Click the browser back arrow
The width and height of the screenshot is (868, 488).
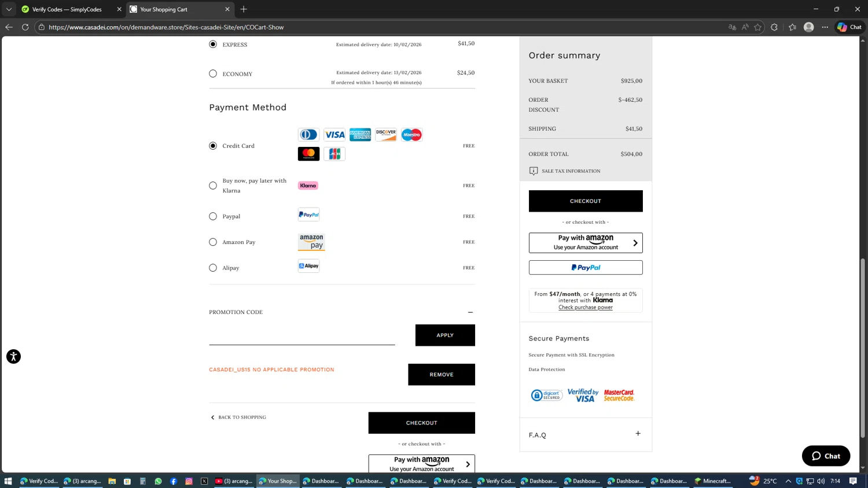9,27
